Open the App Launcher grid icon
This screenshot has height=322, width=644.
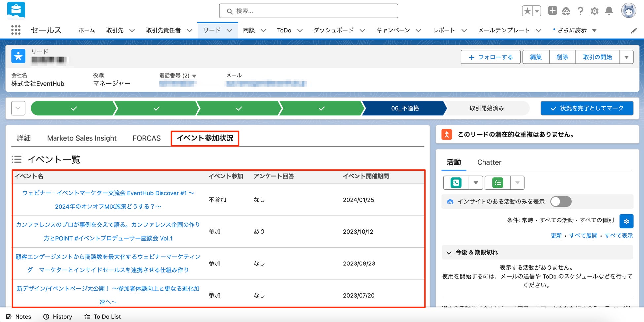pyautogui.click(x=16, y=30)
